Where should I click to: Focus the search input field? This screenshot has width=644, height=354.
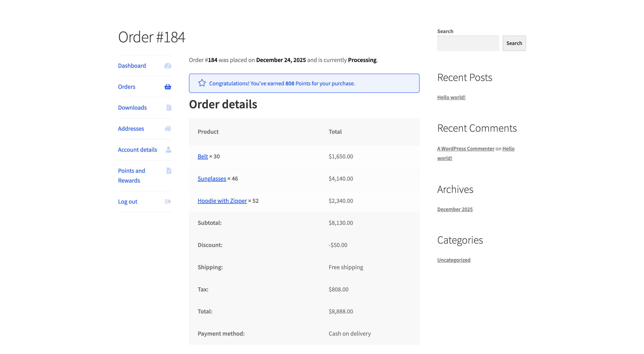[468, 43]
